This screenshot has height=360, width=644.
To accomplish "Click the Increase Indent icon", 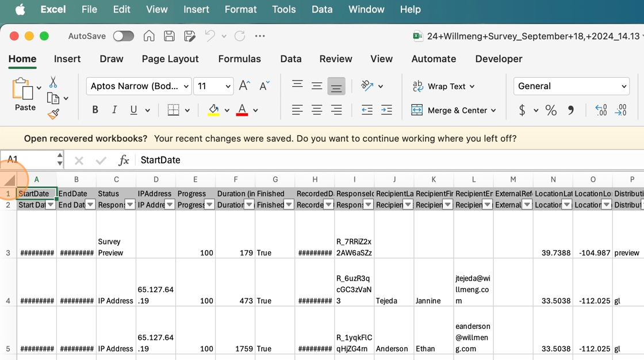I will [x=386, y=110].
